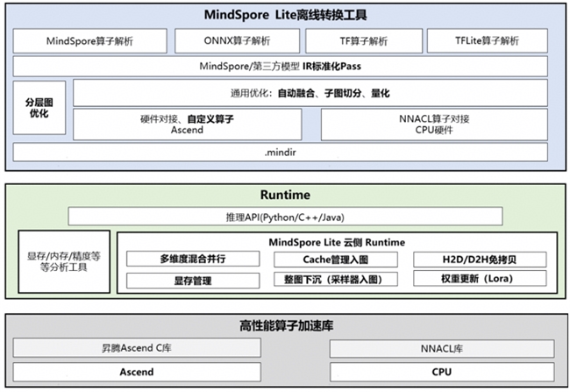Click 通用优化 自动融合、子图切分、量化 bar
This screenshot has width=570, height=392.
(315, 93)
